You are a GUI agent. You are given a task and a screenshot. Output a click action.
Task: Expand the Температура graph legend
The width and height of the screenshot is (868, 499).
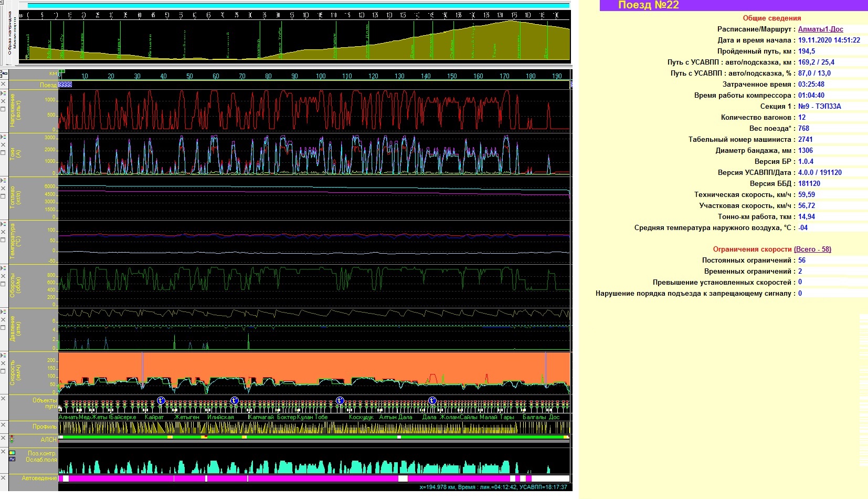(x=3, y=224)
